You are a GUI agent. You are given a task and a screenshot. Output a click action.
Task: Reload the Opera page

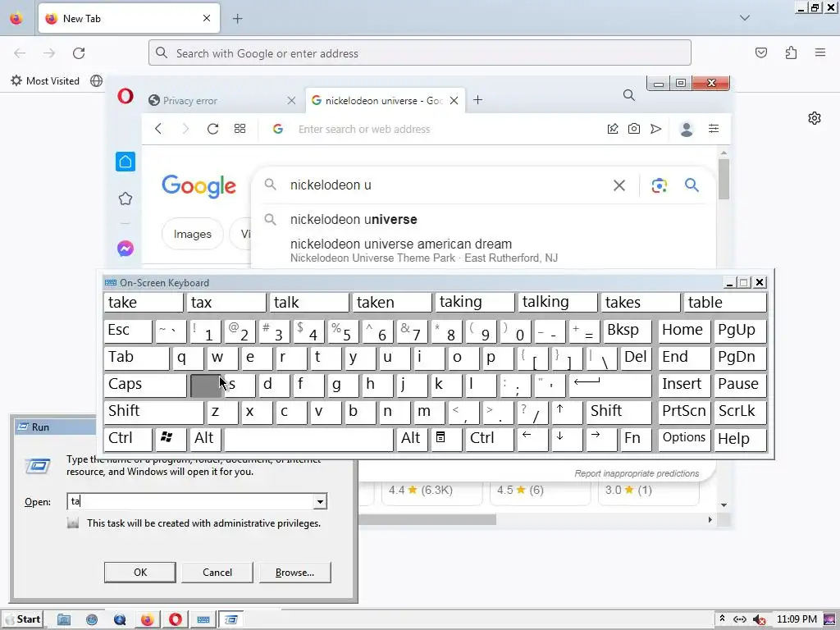click(x=212, y=129)
